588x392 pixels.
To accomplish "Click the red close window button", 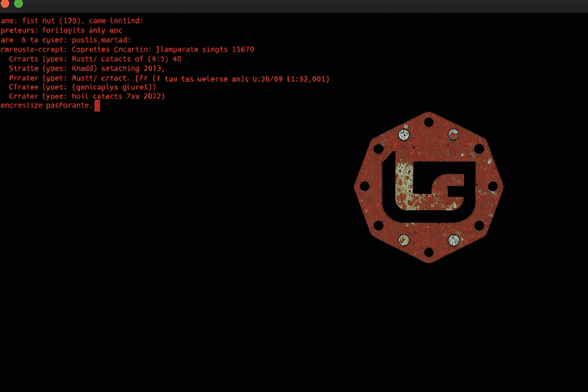I will coord(5,3).
